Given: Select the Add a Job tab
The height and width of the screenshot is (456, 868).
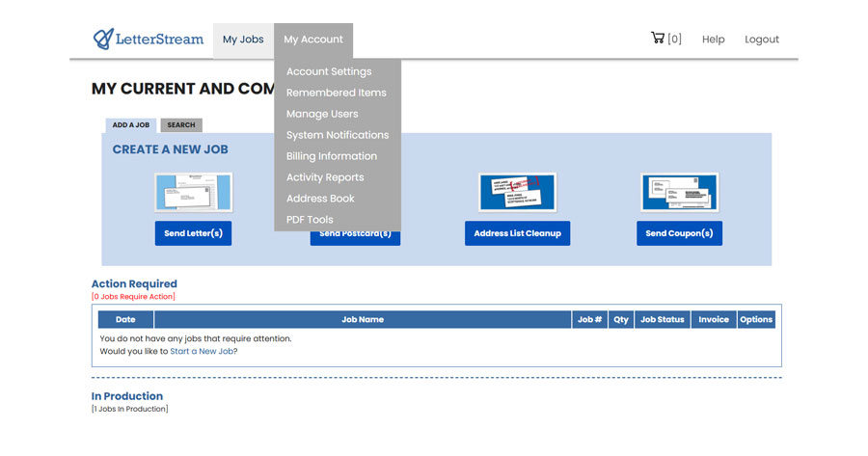Looking at the screenshot, I should coord(131,125).
